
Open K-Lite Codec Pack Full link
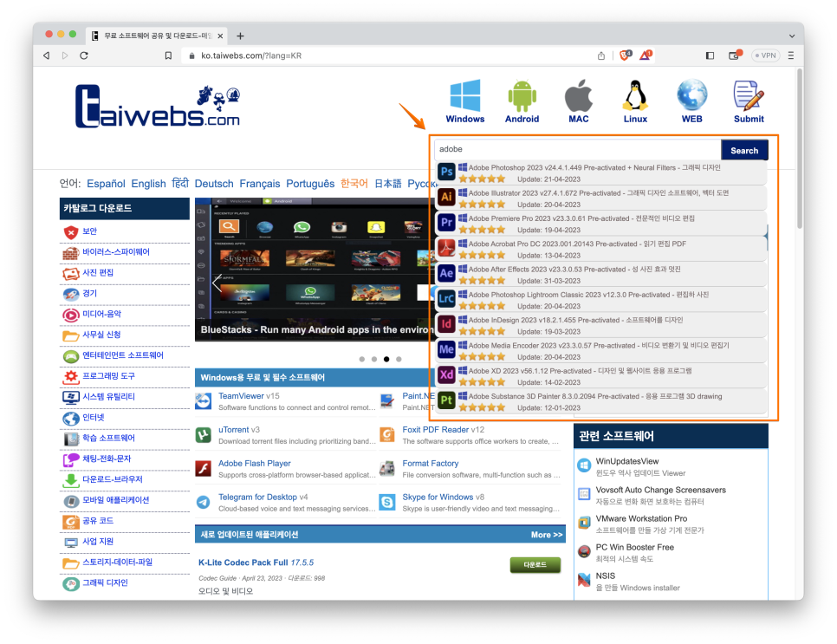(x=256, y=563)
